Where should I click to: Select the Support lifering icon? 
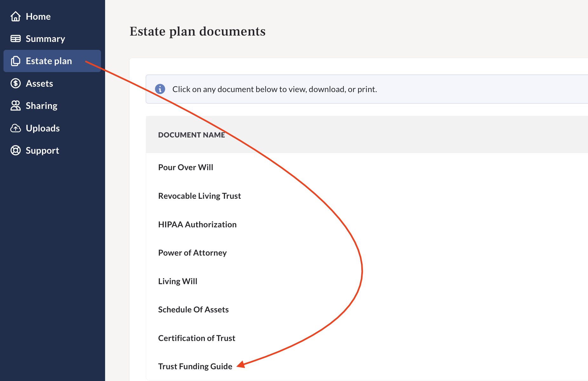point(15,150)
